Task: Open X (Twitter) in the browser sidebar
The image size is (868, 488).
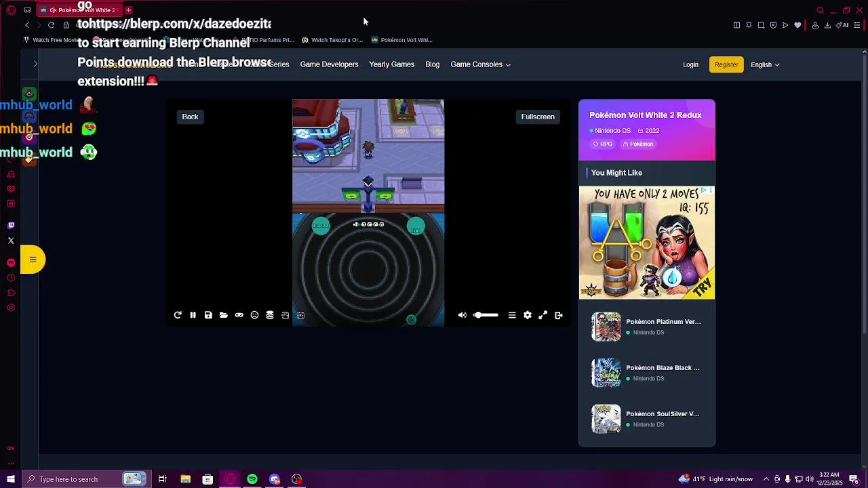Action: [x=11, y=241]
